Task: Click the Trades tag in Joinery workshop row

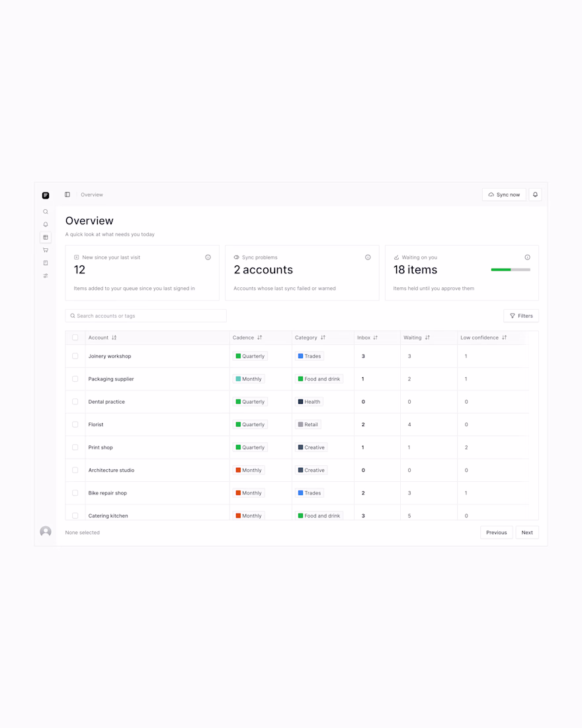Action: [x=310, y=356]
